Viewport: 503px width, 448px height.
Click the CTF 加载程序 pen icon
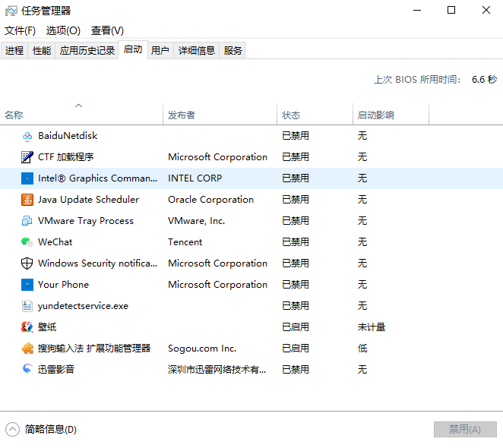(27, 157)
